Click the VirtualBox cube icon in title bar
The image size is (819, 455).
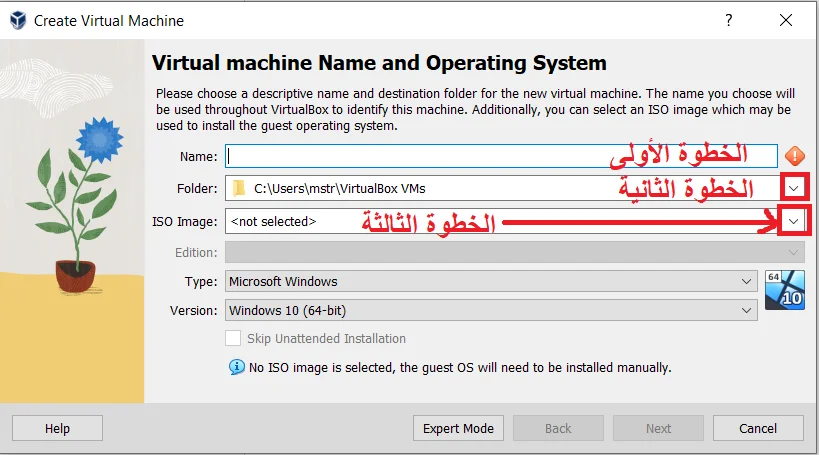tap(18, 20)
